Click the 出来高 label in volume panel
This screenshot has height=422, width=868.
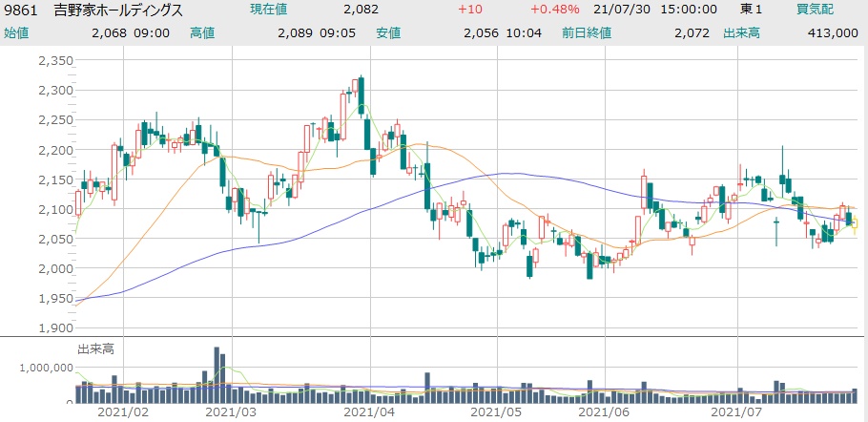pyautogui.click(x=94, y=348)
